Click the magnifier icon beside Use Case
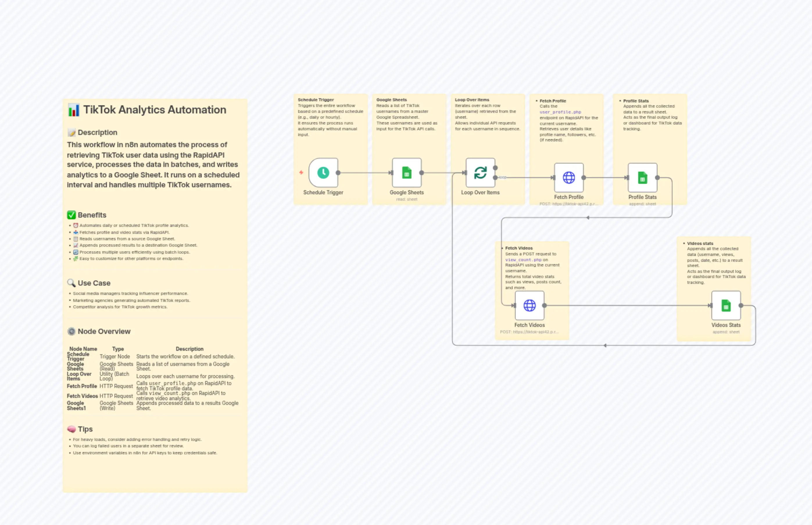The width and height of the screenshot is (812, 525). [71, 283]
